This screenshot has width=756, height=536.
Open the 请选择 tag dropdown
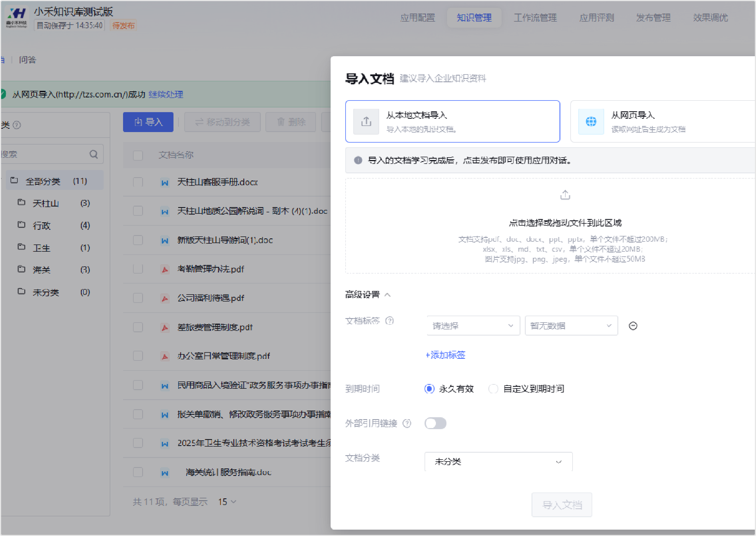tap(472, 325)
